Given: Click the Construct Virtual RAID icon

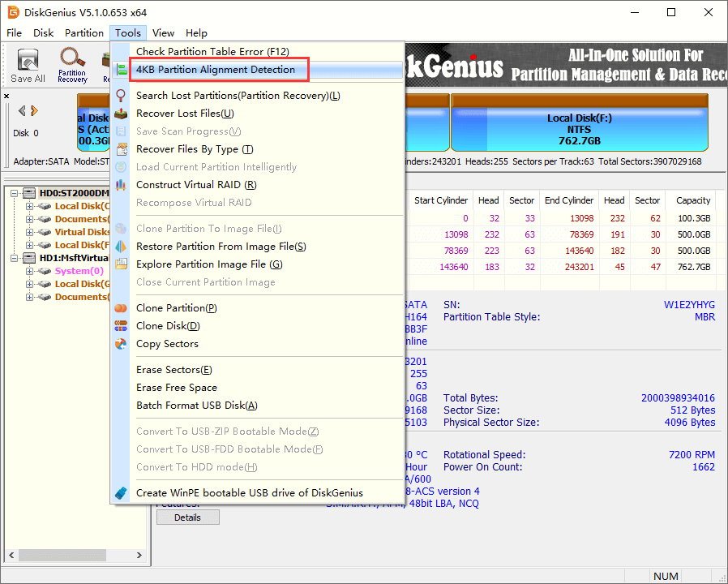Looking at the screenshot, I should pos(121,185).
